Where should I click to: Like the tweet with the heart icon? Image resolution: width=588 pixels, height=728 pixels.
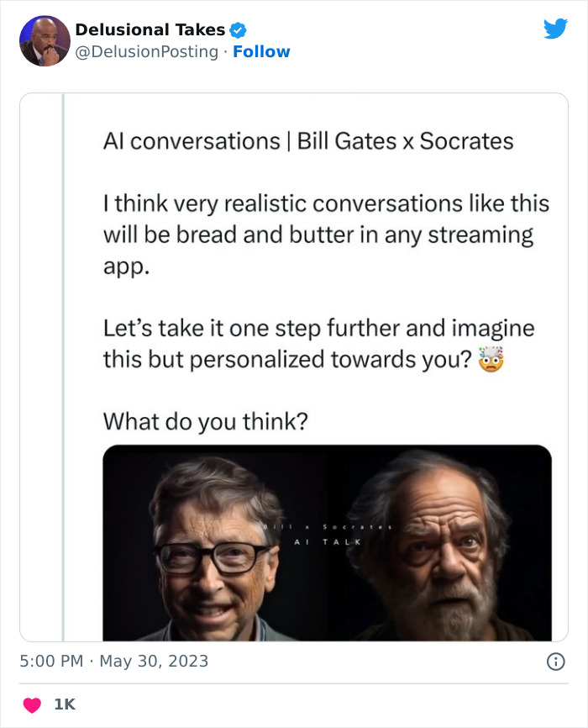coord(31,704)
